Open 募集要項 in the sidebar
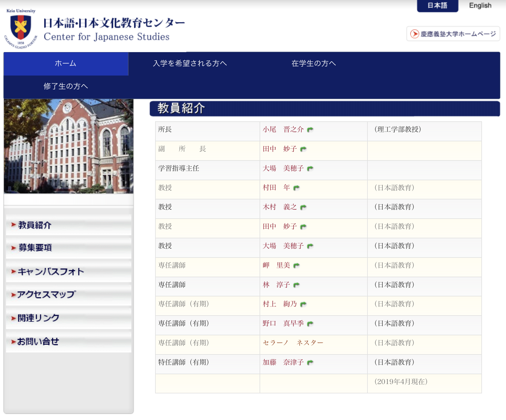 point(69,248)
